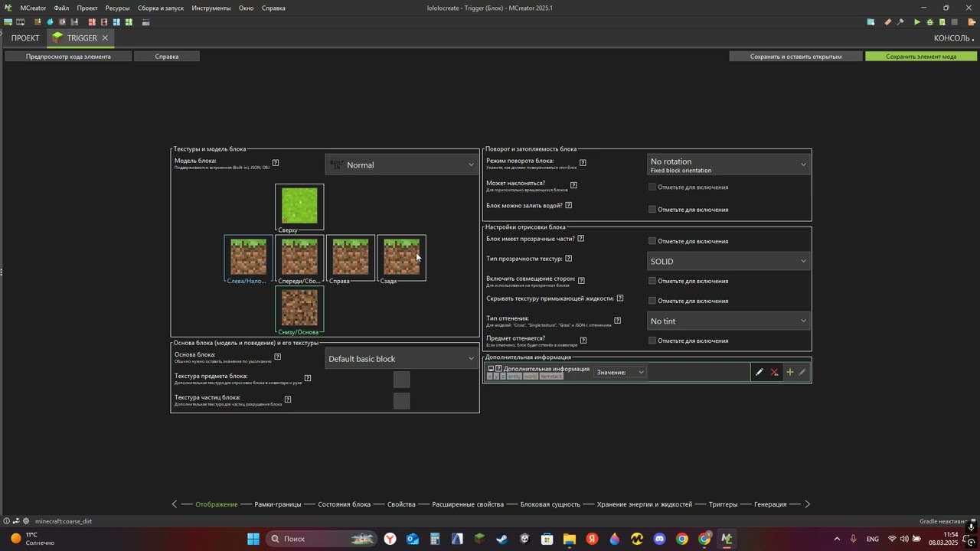Click the build hammer icon in toolbar
Viewport: 980px width, 551px height.
tap(900, 22)
